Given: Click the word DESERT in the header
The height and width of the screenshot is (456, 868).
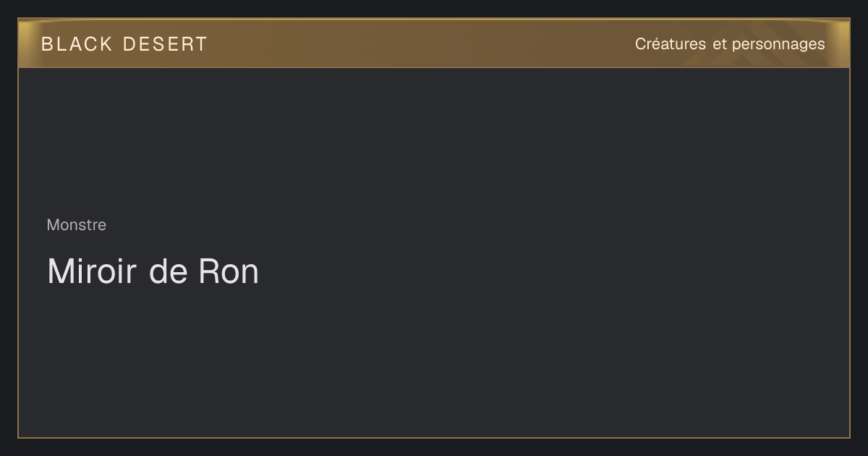Looking at the screenshot, I should click(x=166, y=44).
